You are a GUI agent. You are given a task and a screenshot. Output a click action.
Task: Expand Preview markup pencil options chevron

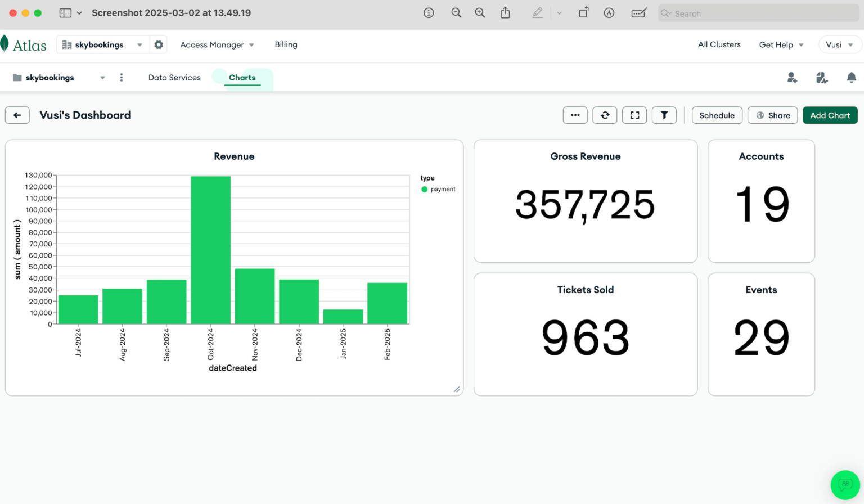pos(559,13)
